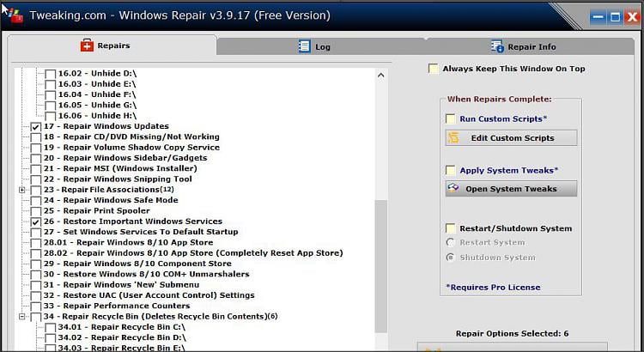Maximize the Windows Repair window
644x352 pixels.
pyautogui.click(x=615, y=17)
